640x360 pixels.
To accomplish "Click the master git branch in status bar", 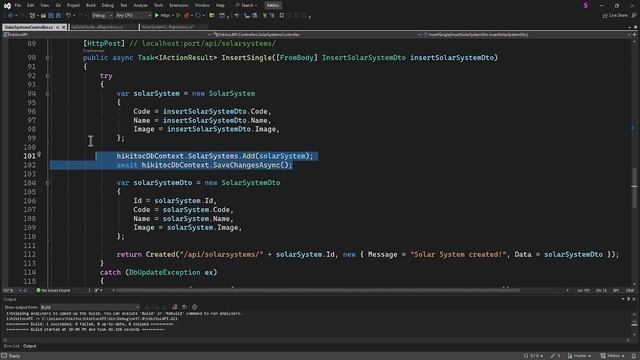I will [580, 356].
